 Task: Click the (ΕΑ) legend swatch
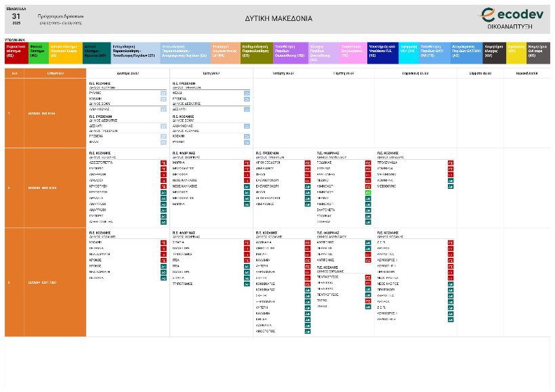186,53
